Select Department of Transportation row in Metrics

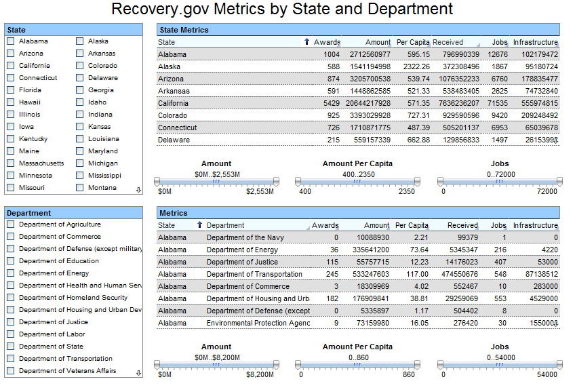[x=358, y=274]
